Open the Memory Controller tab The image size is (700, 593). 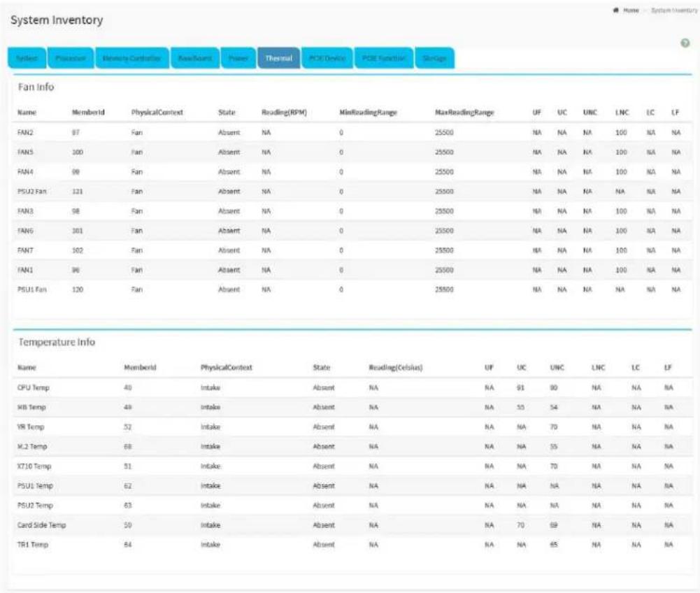tap(131, 58)
